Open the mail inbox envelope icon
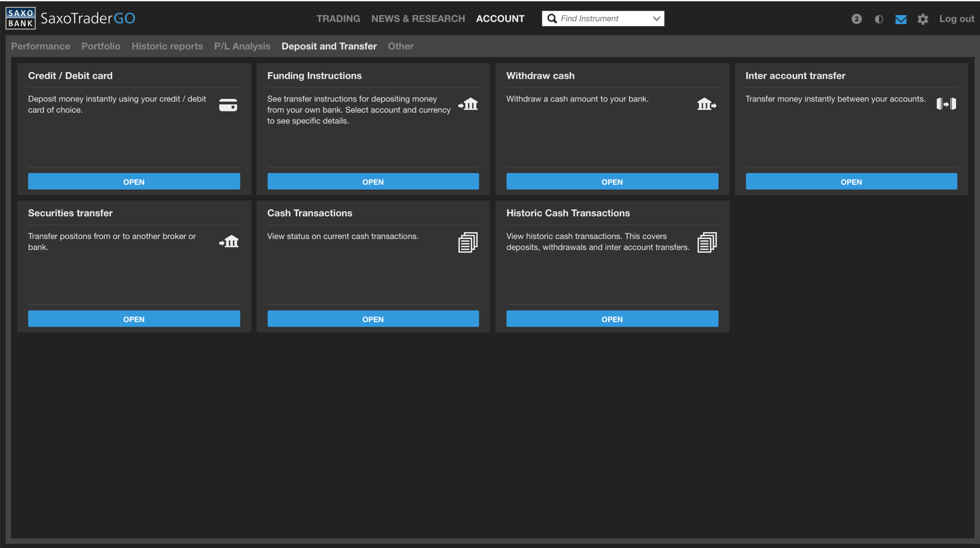The image size is (980, 548). click(900, 19)
